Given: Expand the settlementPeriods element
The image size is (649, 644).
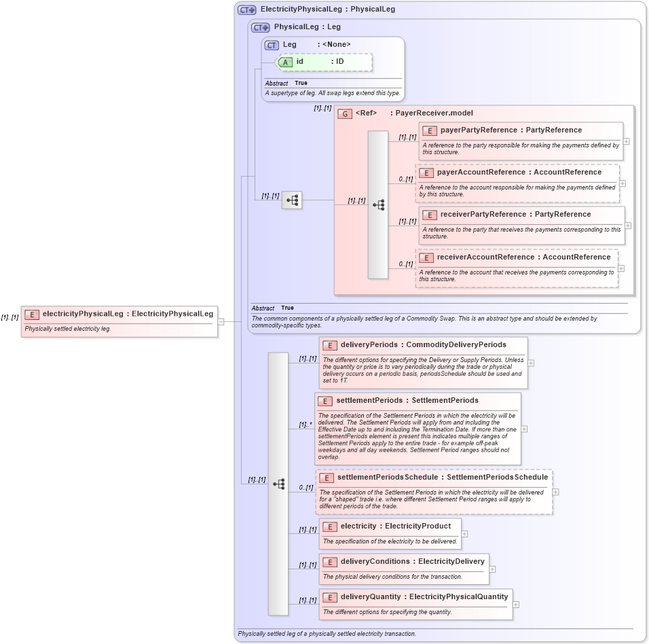Looking at the screenshot, I should pos(524,429).
